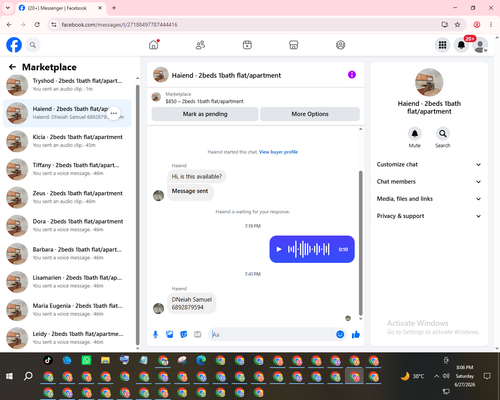Open Barbara conversation
This screenshot has width=500, height=400.
(67, 254)
